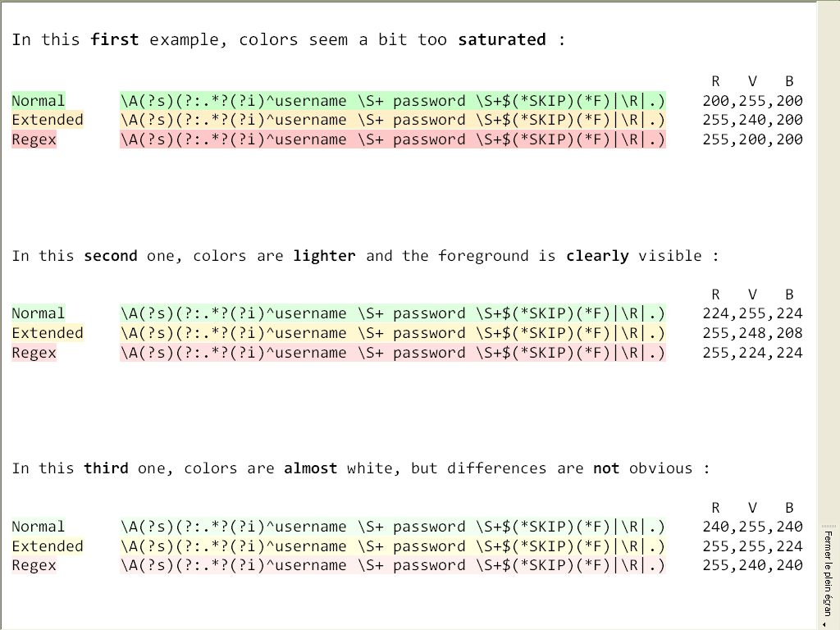This screenshot has width=840, height=630.
Task: Click the bold word clearly
Action: (597, 256)
